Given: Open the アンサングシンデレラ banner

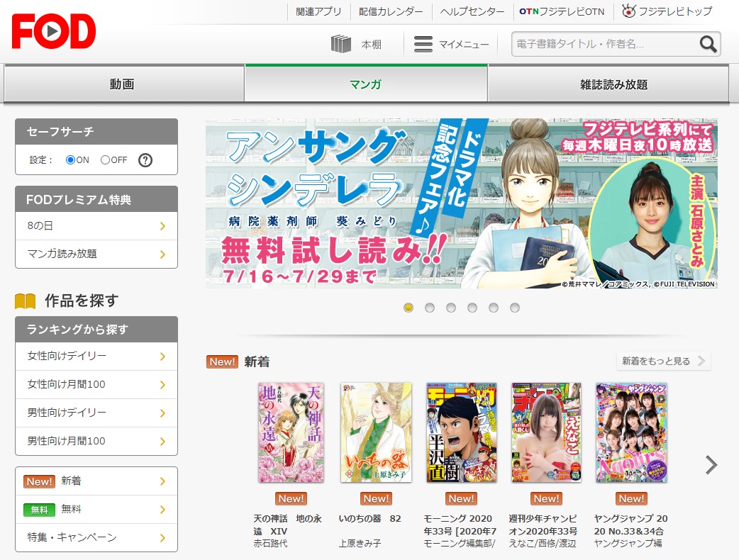Looking at the screenshot, I should pos(462,203).
